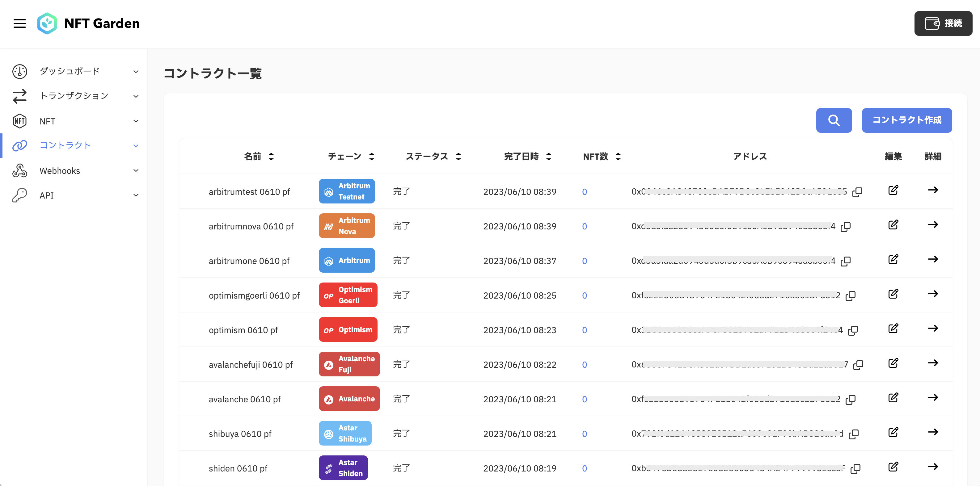Click the 接続 wallet connect button
Viewport: 980px width, 486px height.
click(x=943, y=23)
